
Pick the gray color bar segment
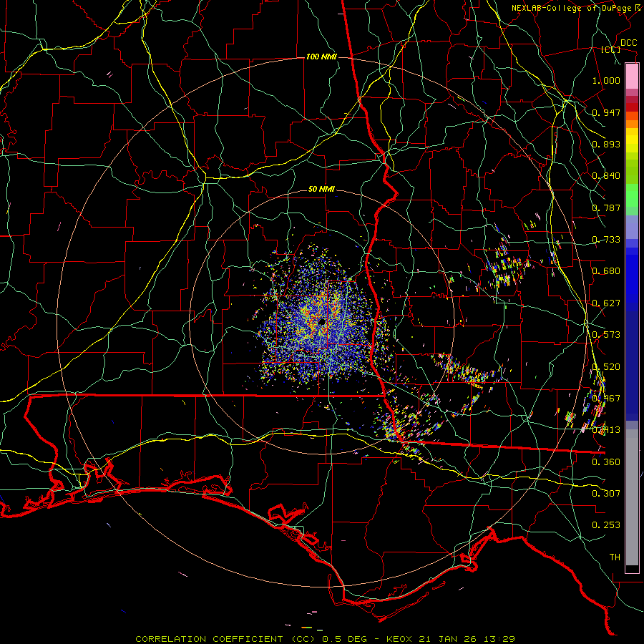pos(632,497)
